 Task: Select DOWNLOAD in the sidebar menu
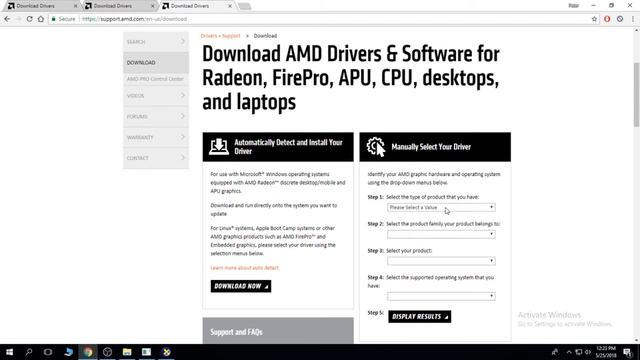coord(156,62)
